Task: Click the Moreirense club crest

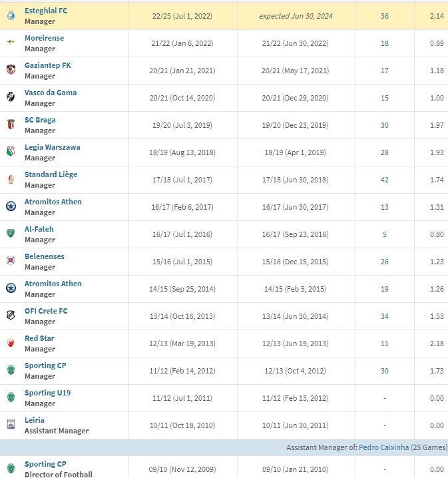Action: [11, 42]
